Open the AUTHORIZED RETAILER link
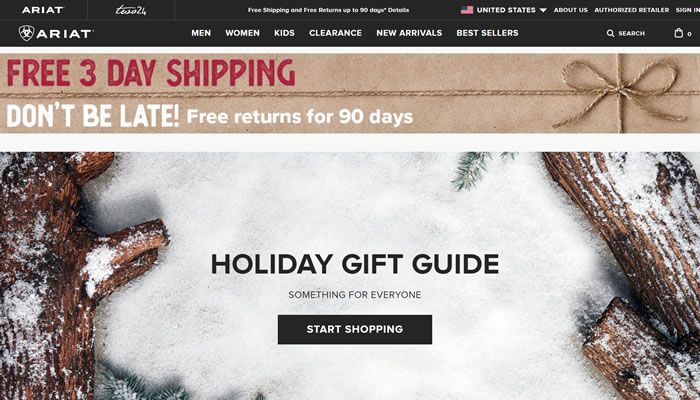The height and width of the screenshot is (400, 700). (x=632, y=10)
